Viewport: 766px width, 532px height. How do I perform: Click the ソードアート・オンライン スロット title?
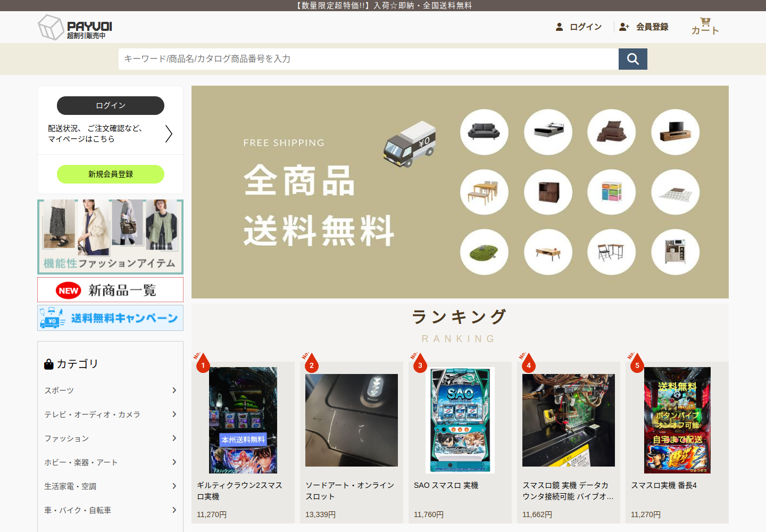[x=350, y=491]
